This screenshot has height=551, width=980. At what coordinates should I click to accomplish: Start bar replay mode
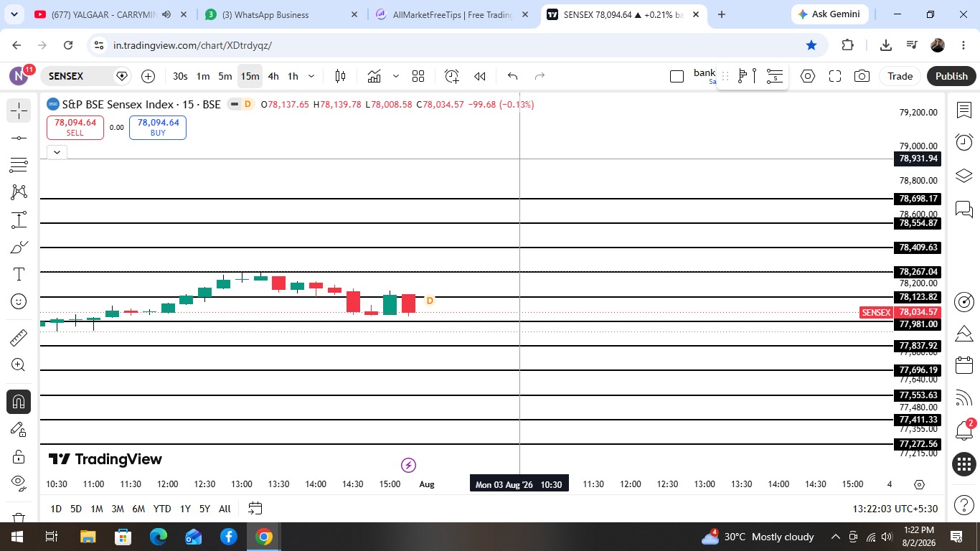pos(480,76)
